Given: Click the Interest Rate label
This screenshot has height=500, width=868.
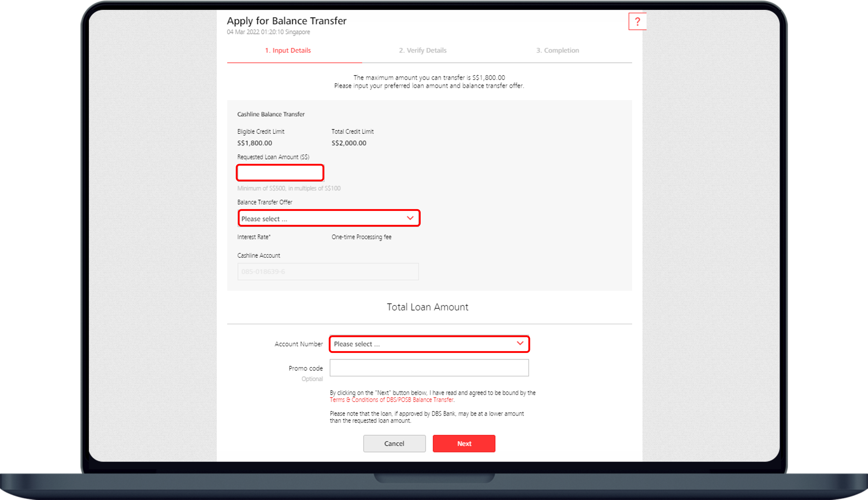Looking at the screenshot, I should point(254,237).
